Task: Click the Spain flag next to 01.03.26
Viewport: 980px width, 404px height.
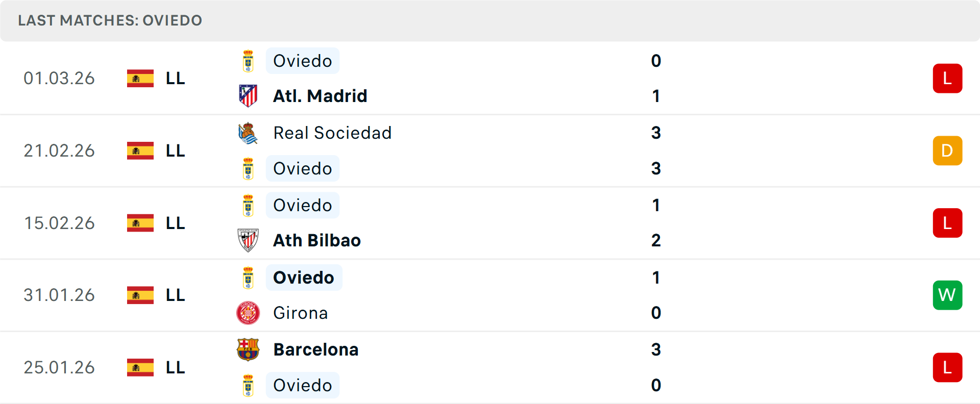Action: coord(140,78)
